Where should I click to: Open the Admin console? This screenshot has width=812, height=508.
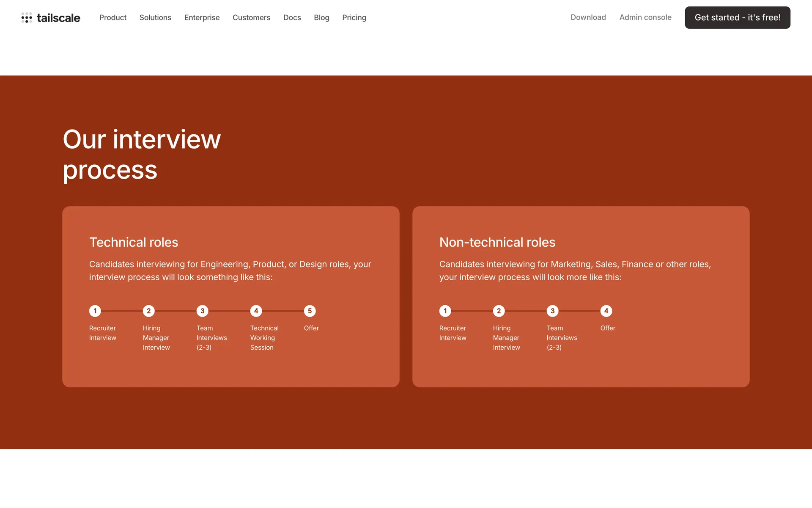(645, 17)
